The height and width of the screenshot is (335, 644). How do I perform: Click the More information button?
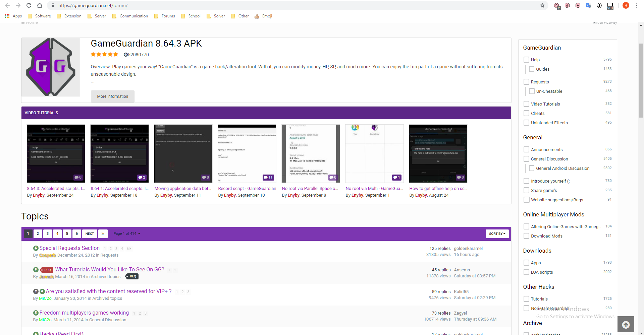(112, 96)
